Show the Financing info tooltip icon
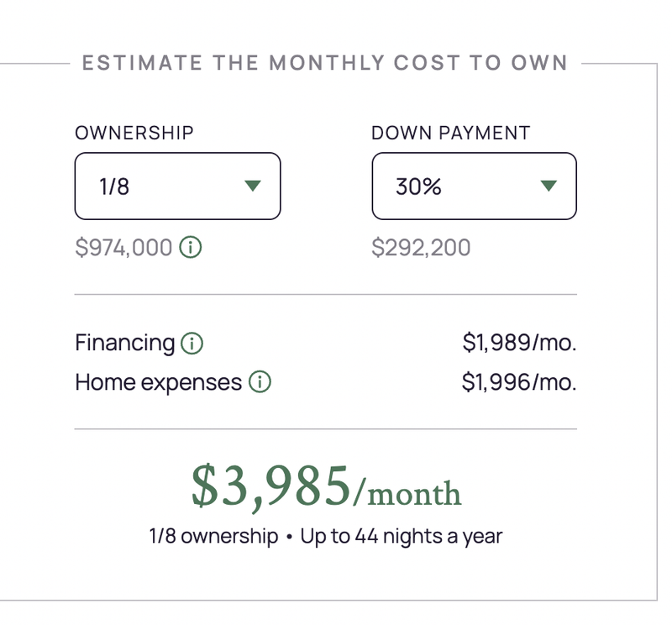Viewport: 672px width, 625px height. click(193, 344)
